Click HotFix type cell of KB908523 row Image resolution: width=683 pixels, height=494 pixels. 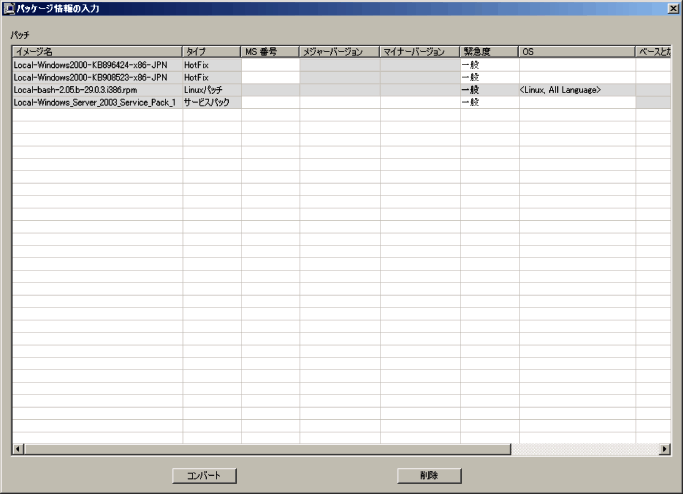point(212,78)
